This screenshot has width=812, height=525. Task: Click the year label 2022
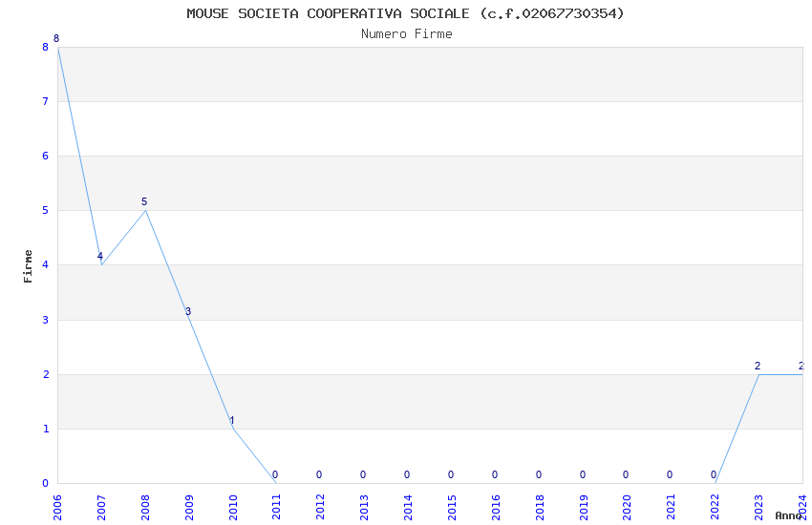pyautogui.click(x=716, y=507)
